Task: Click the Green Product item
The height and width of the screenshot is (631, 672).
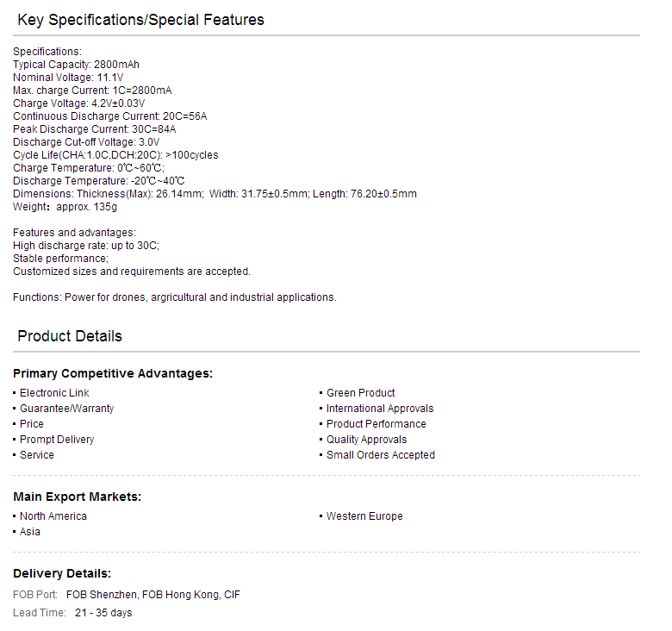Action: point(360,393)
